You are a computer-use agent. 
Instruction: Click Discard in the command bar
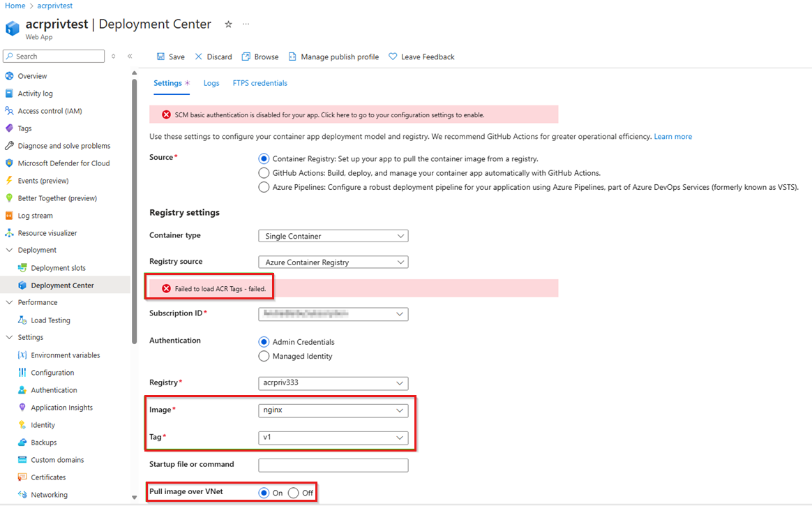213,57
